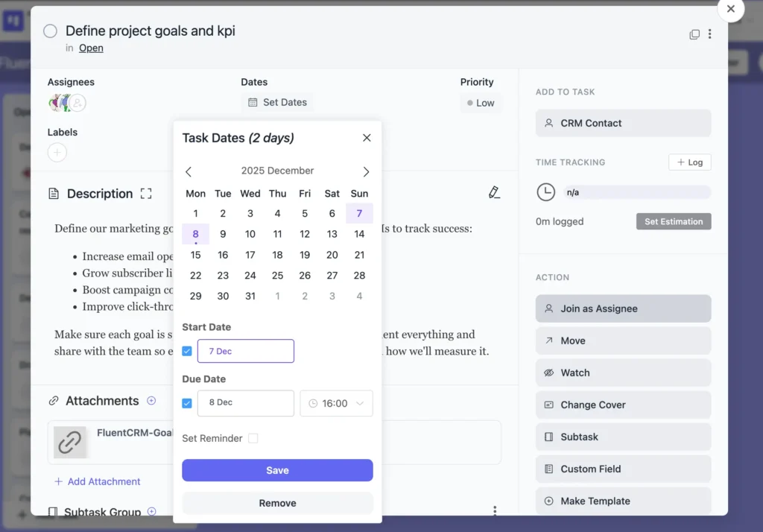The image size is (763, 532).
Task: Open the Low priority dropdown
Action: [x=481, y=104]
